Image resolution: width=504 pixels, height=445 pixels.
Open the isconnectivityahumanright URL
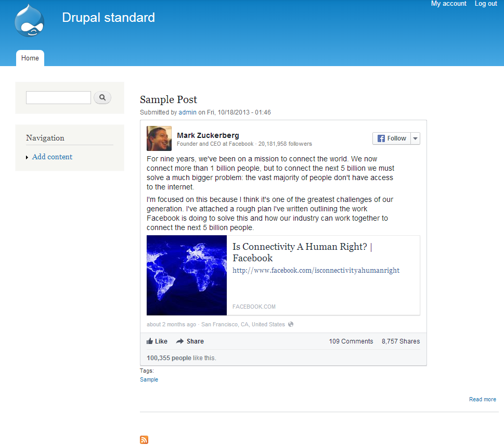click(316, 271)
